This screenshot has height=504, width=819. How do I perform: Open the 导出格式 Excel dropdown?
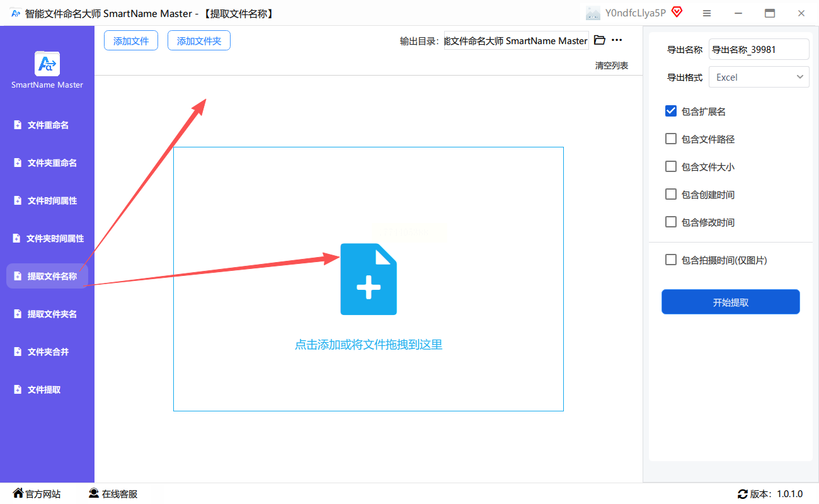pyautogui.click(x=759, y=77)
